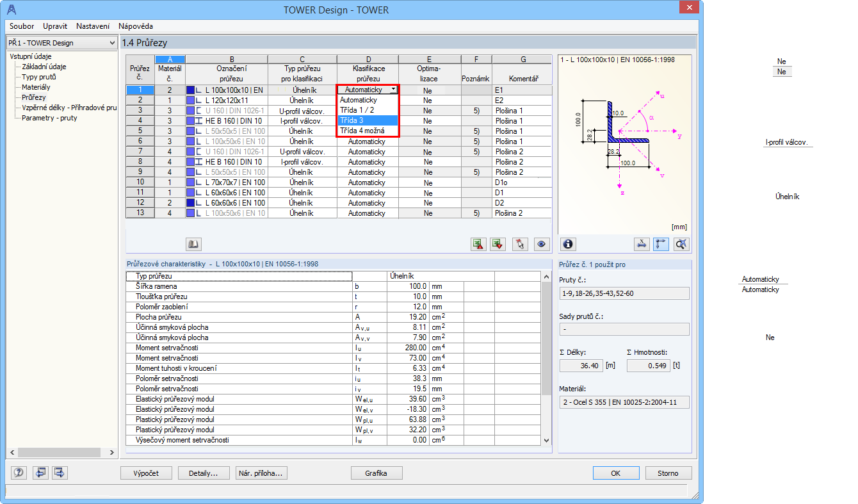
Task: Choose Třída 4 možná option
Action: pos(368,131)
